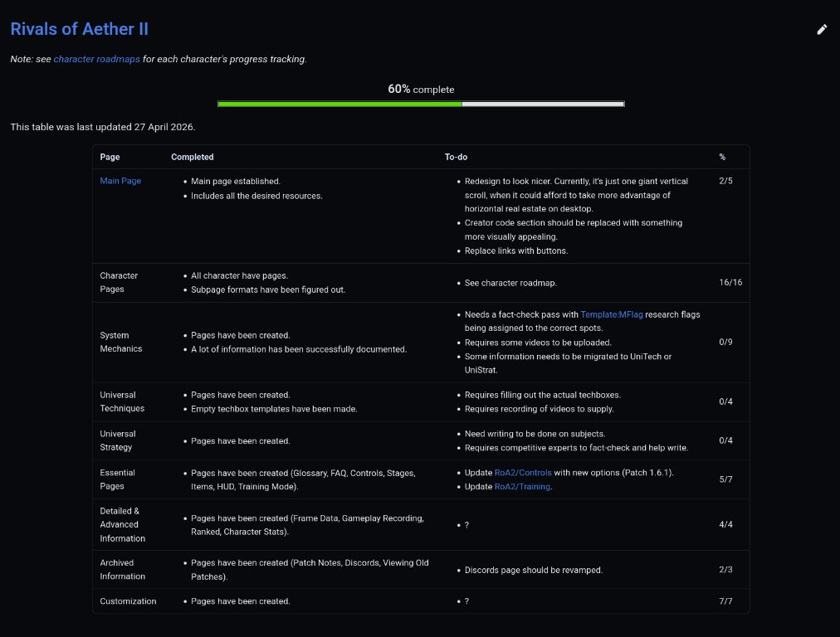Select the % column header
This screenshot has width=840, height=637.
722,157
